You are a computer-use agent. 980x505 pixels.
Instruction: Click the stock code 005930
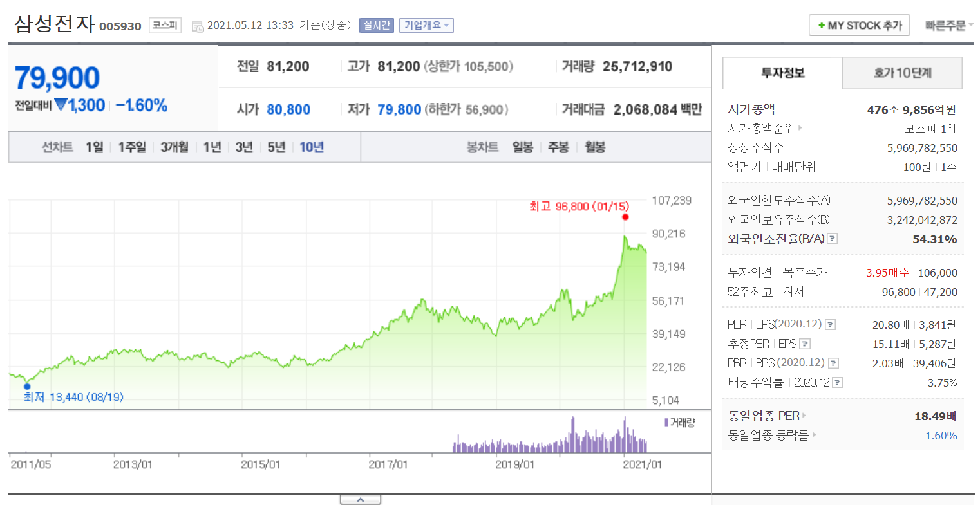coord(120,26)
